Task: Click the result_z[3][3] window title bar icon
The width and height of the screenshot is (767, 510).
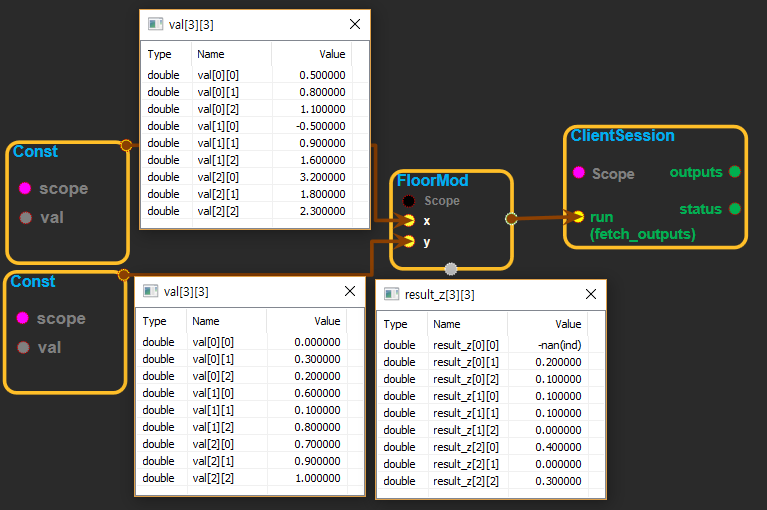Action: click(x=390, y=295)
